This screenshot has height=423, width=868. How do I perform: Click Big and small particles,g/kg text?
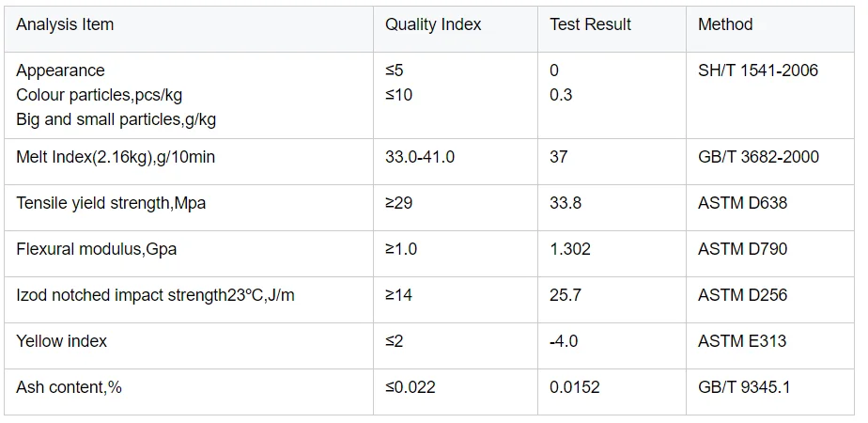[x=116, y=119]
